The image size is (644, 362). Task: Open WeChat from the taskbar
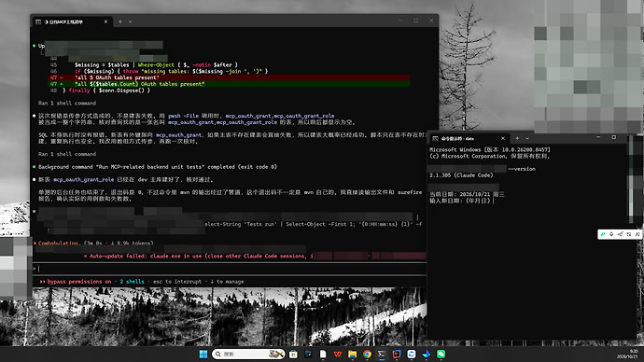pyautogui.click(x=441, y=354)
